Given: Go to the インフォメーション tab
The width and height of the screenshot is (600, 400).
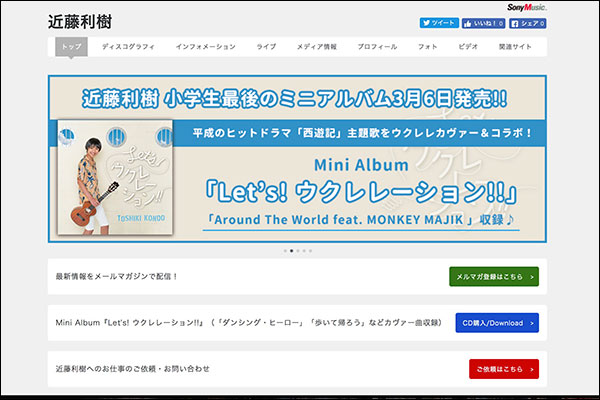Looking at the screenshot, I should (x=205, y=47).
